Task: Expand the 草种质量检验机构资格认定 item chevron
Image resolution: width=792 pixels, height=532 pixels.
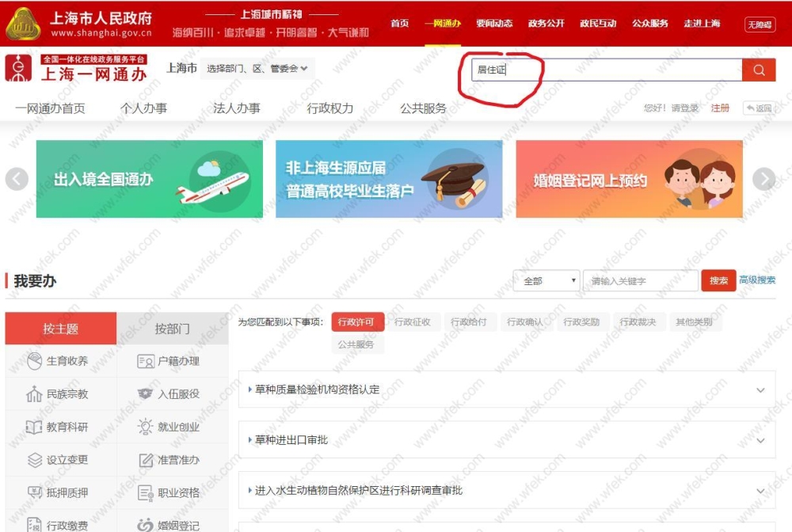Action: [x=760, y=389]
